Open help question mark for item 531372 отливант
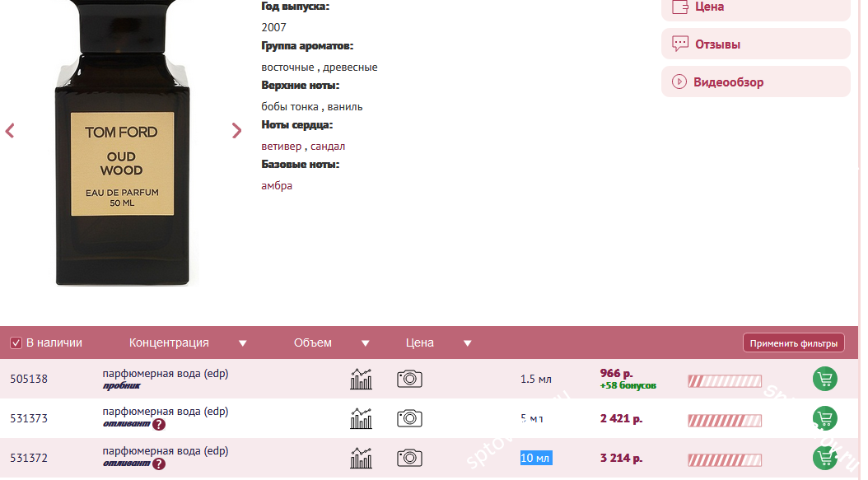 point(159,464)
